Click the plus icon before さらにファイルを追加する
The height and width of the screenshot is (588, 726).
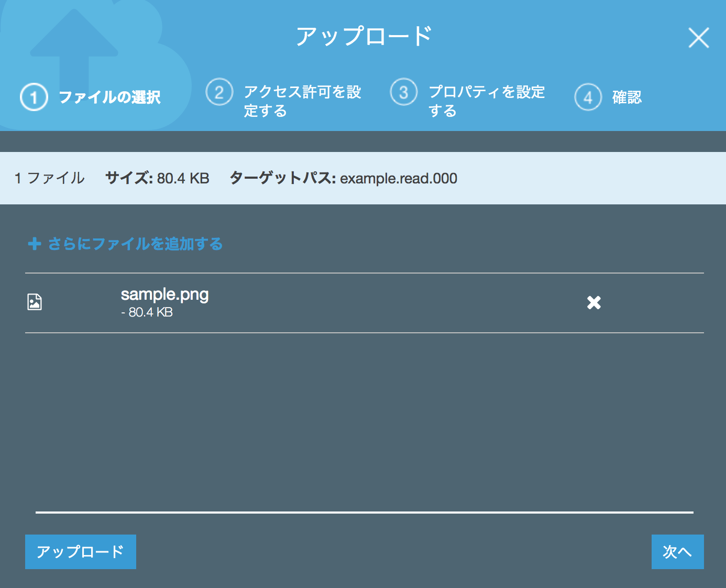34,244
